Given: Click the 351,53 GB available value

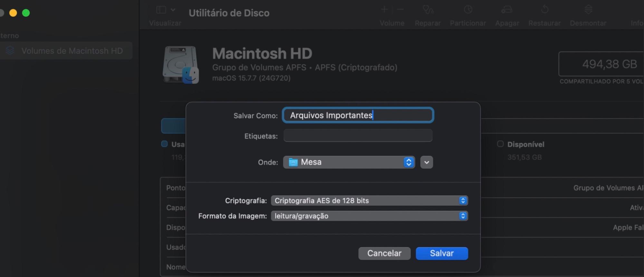Looking at the screenshot, I should click(x=524, y=157).
